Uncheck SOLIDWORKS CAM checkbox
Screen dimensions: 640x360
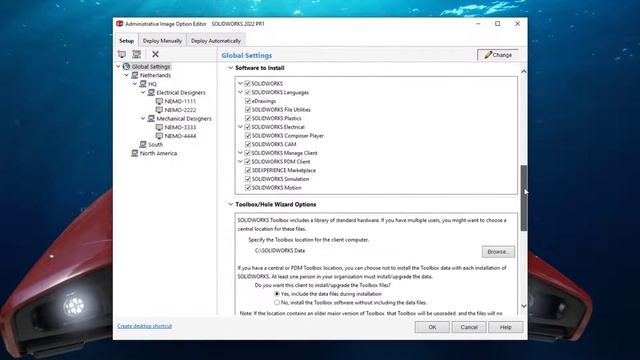click(x=247, y=144)
